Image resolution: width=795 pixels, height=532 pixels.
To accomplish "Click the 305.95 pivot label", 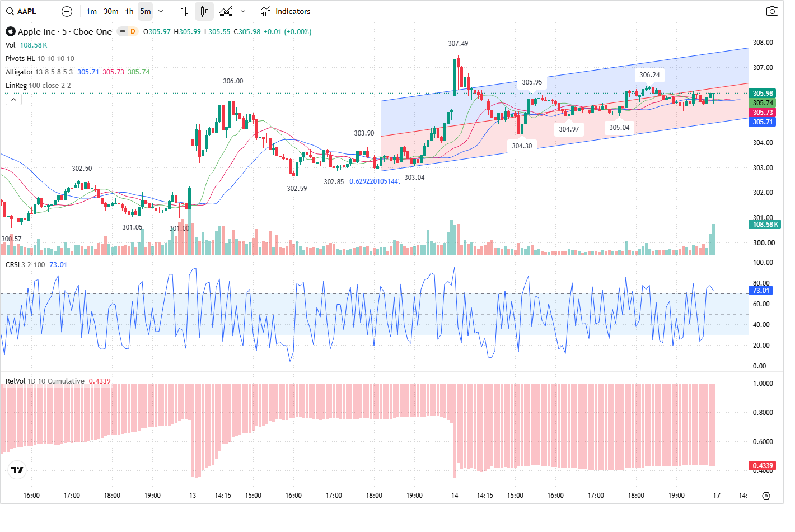I will pyautogui.click(x=532, y=82).
